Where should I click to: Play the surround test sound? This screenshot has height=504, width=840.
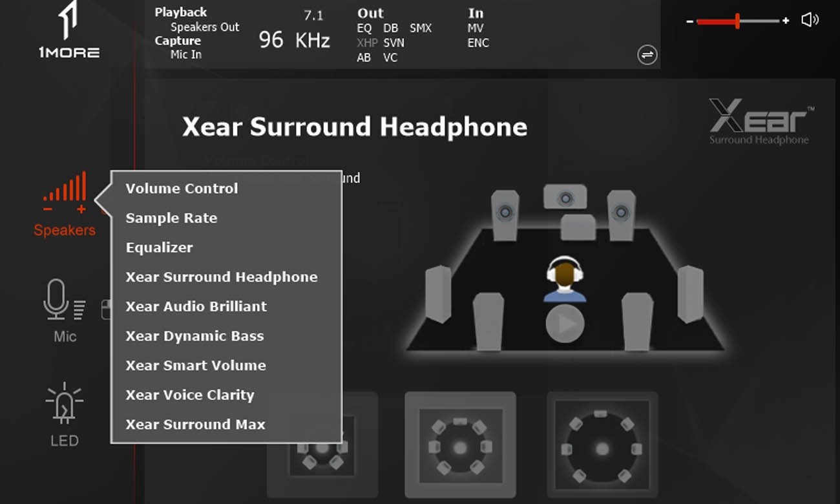pyautogui.click(x=565, y=324)
